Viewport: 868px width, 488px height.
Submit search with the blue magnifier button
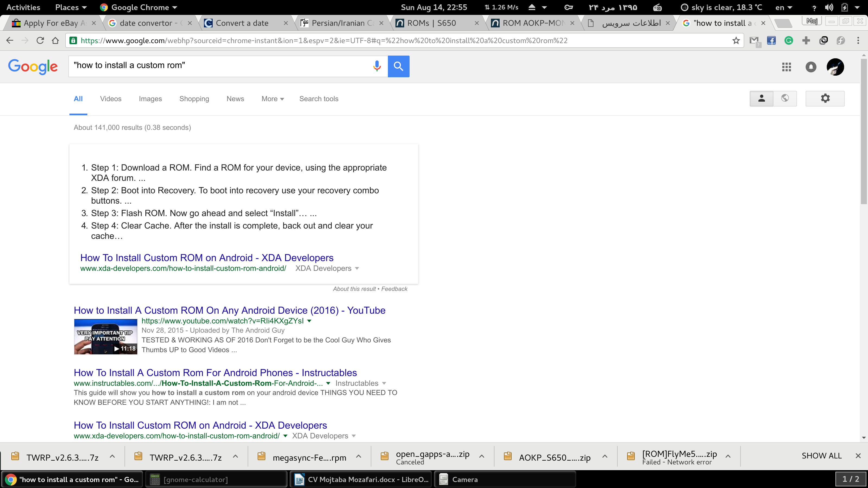click(398, 66)
